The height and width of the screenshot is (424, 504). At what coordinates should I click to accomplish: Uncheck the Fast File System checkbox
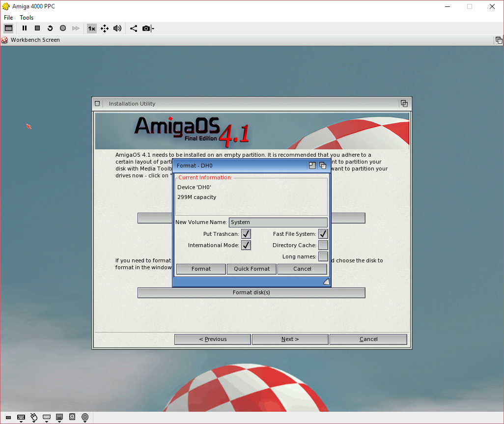[323, 234]
